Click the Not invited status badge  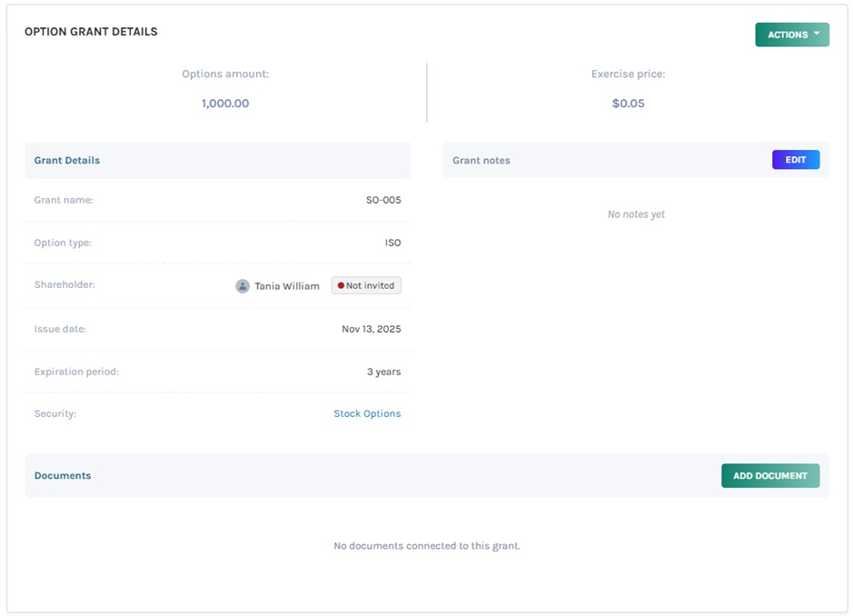tap(366, 285)
